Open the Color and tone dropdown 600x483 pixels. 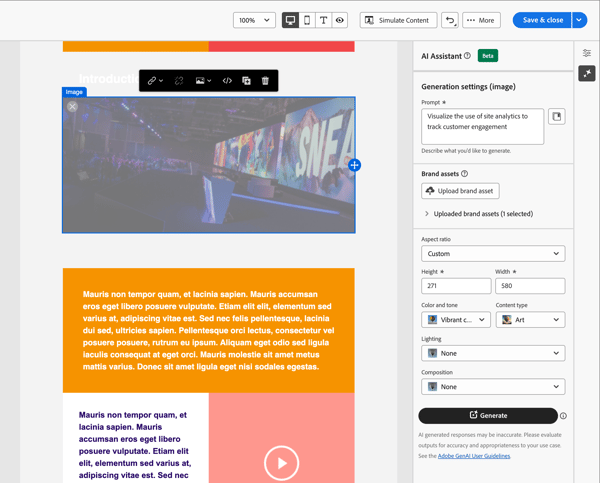[x=456, y=320]
